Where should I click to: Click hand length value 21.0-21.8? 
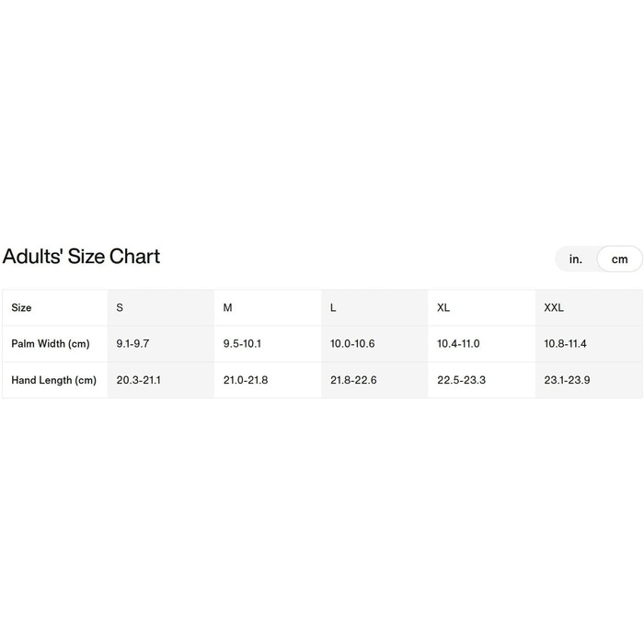click(x=246, y=380)
